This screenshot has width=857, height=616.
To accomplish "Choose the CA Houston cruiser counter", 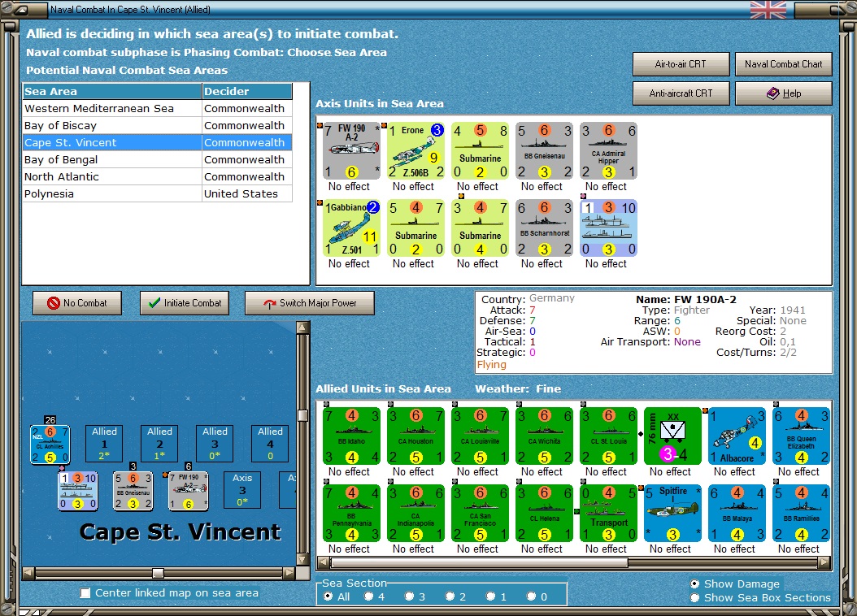I will tap(416, 436).
